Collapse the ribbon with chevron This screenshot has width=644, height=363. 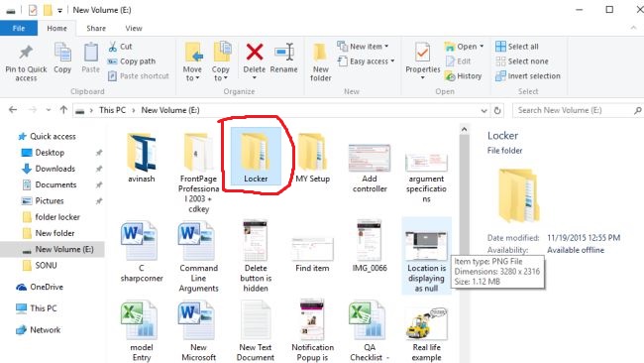click(x=633, y=28)
